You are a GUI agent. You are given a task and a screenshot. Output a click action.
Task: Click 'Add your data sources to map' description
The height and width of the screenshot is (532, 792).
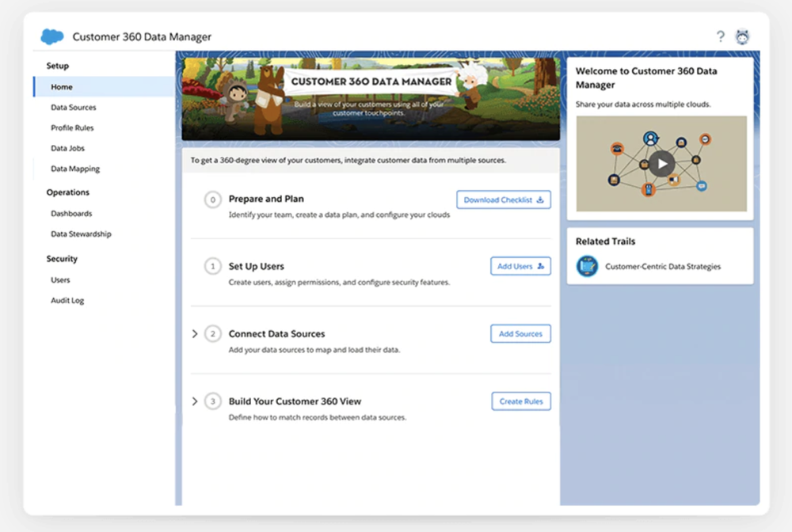pos(314,350)
